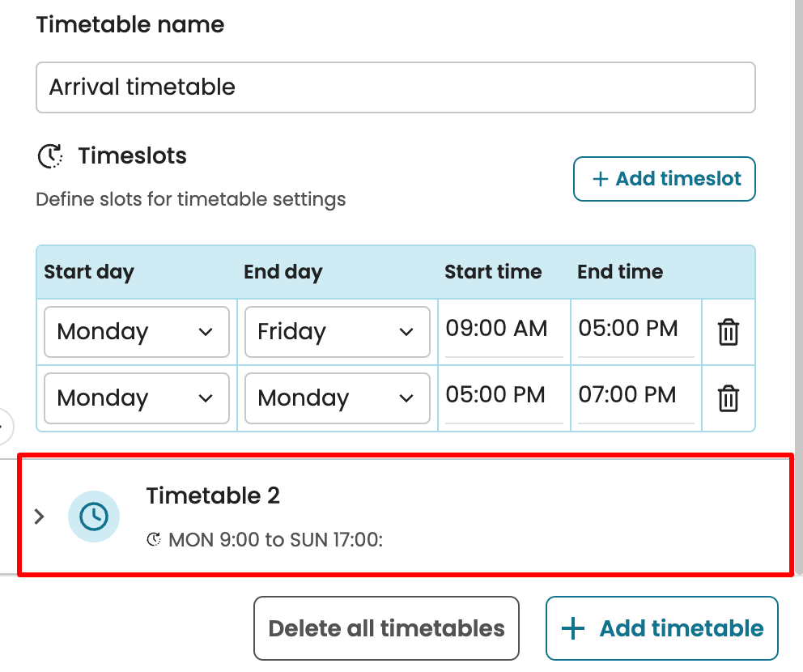Screen dimensions: 803x672
Task: Click the Delete all timetables button
Action: tap(386, 628)
